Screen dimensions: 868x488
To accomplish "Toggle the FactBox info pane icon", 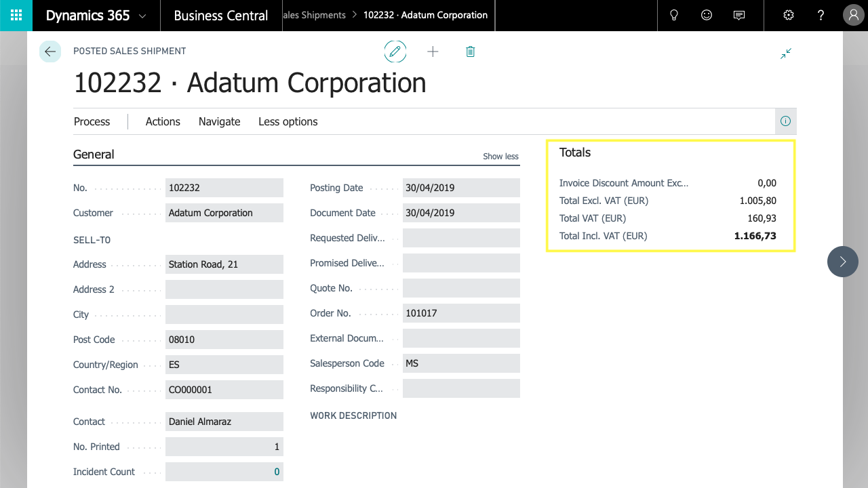I will tap(785, 121).
